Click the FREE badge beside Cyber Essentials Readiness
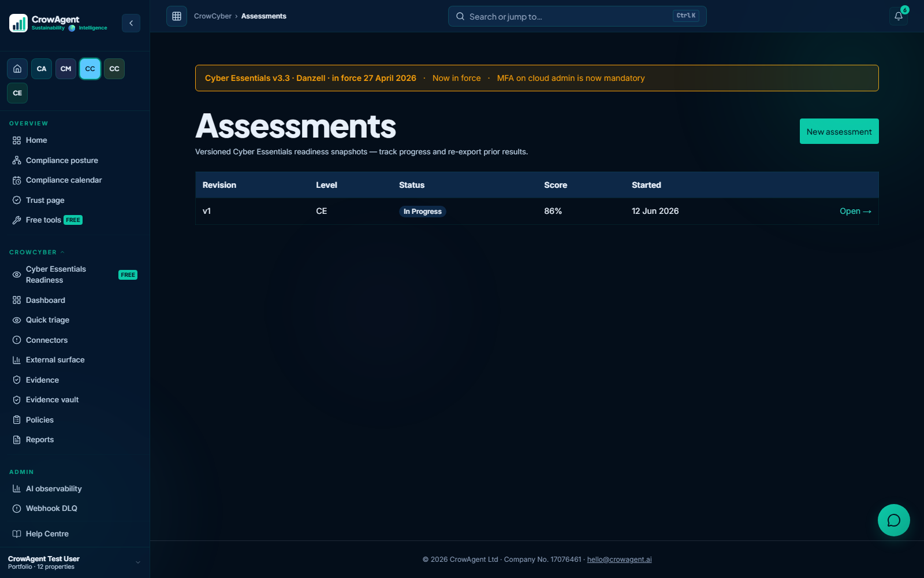This screenshot has height=578, width=924. [128, 275]
